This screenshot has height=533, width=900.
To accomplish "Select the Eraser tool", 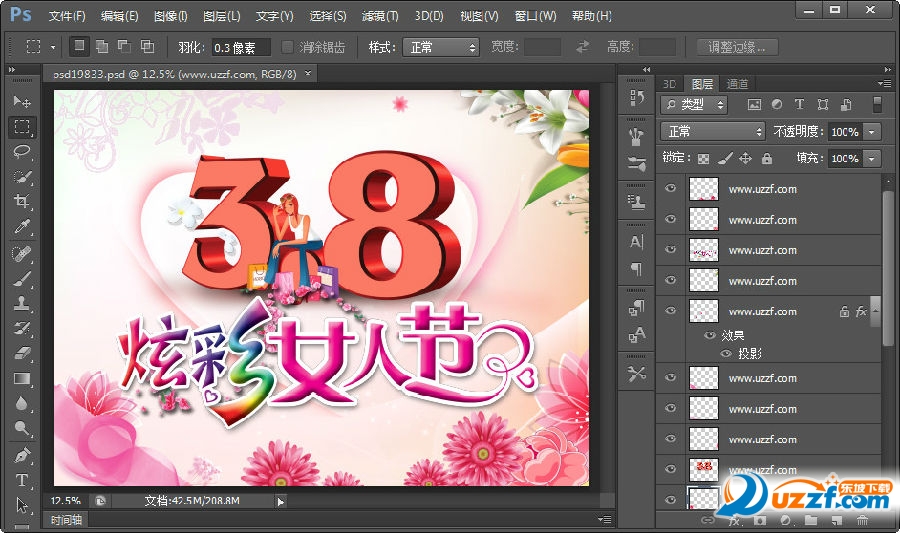I will point(22,354).
